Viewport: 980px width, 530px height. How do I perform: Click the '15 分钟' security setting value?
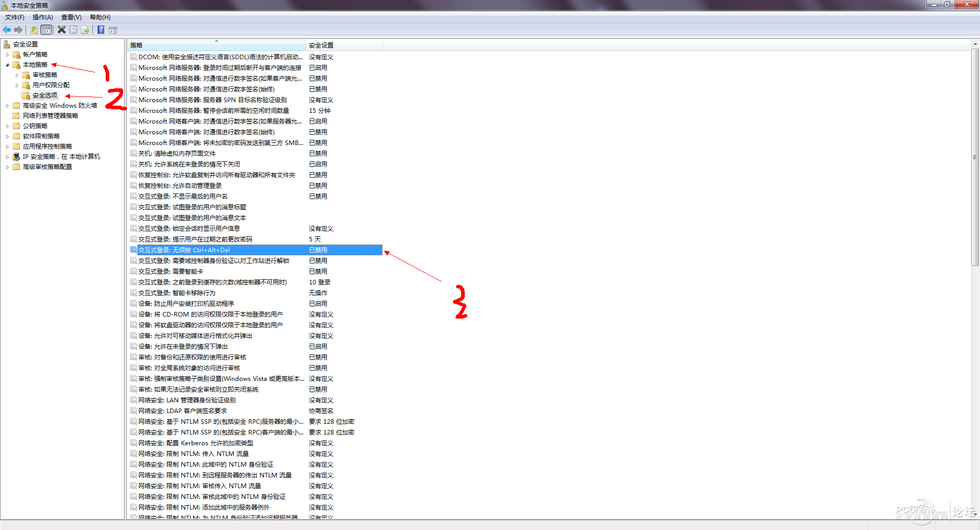coord(320,110)
